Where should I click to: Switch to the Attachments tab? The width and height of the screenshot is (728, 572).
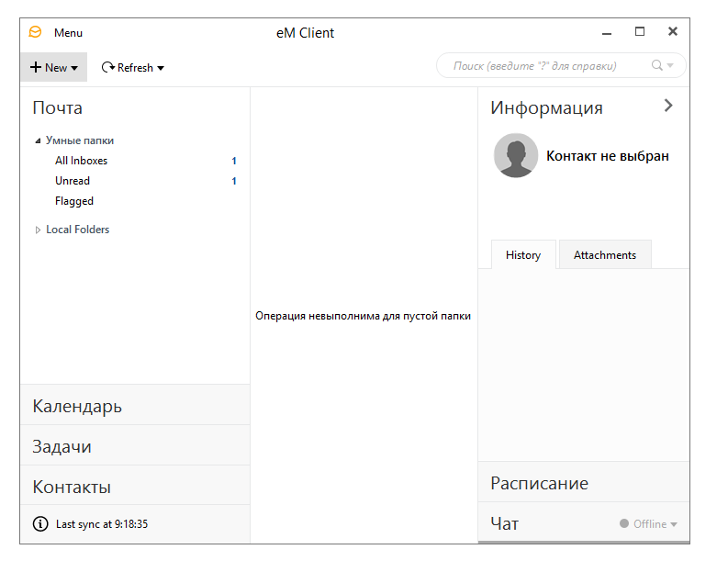point(604,255)
